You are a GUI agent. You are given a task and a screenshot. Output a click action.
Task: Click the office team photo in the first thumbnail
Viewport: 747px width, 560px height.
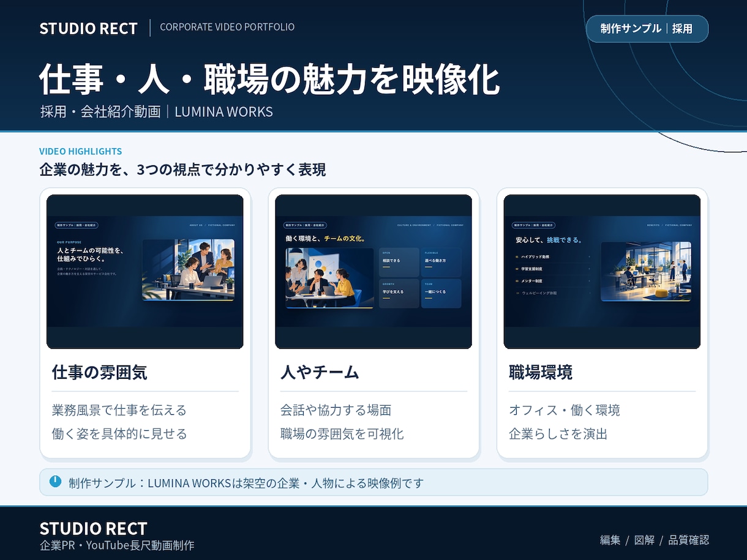[x=189, y=270]
